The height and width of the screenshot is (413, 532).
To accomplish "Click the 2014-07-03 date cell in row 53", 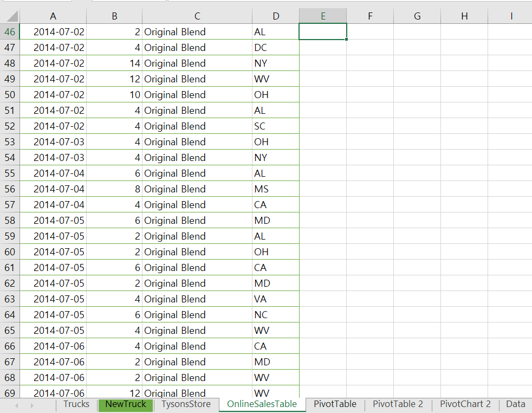I will click(x=53, y=141).
